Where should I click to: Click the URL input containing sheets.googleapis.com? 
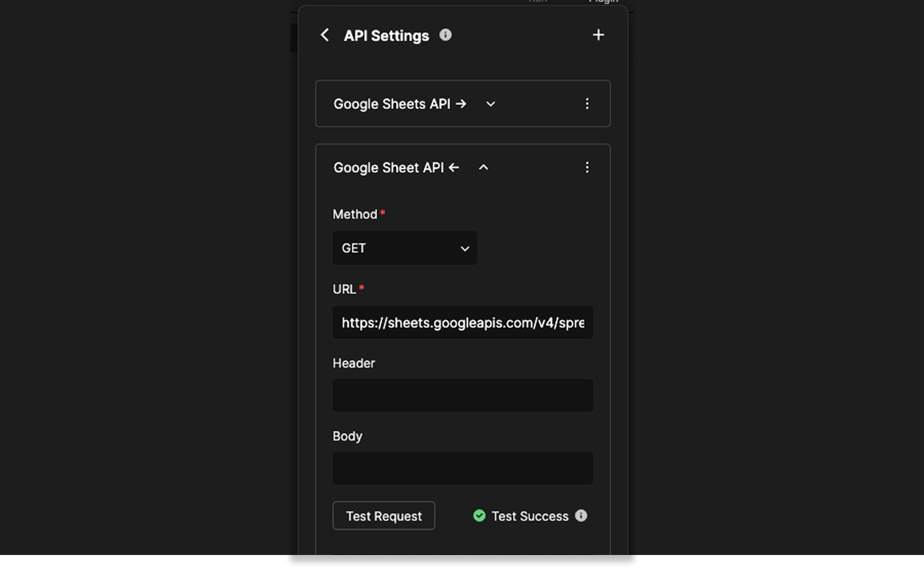tap(462, 323)
